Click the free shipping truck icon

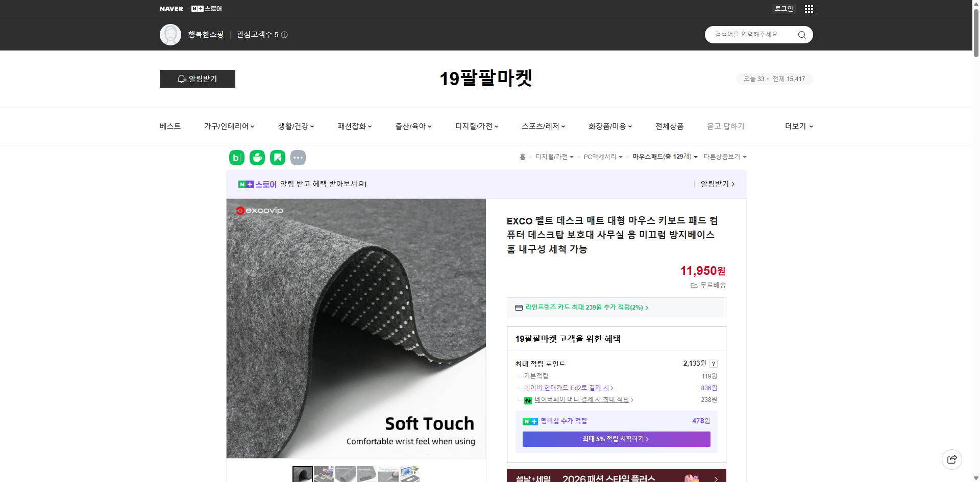tap(693, 285)
